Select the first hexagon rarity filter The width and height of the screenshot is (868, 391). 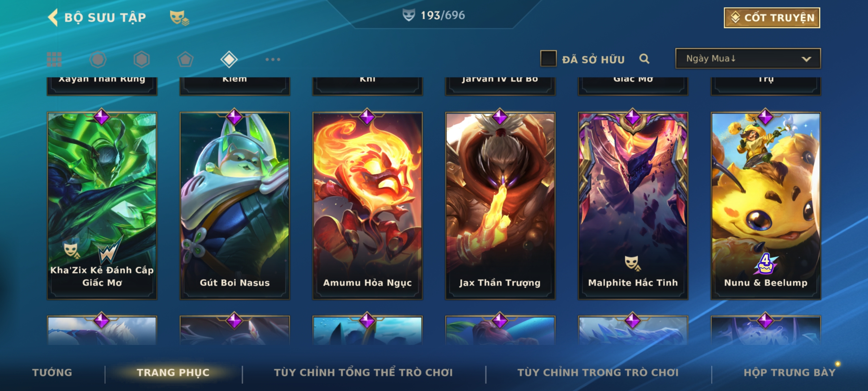[x=98, y=59]
